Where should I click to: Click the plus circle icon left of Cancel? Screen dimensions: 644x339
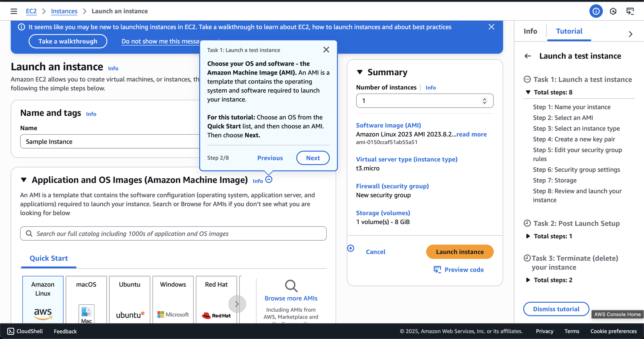click(x=351, y=248)
